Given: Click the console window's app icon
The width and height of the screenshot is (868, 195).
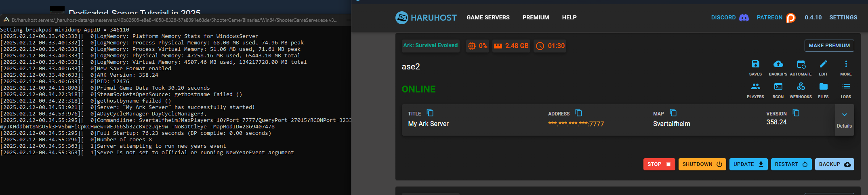Looking at the screenshot, I should tap(6, 20).
